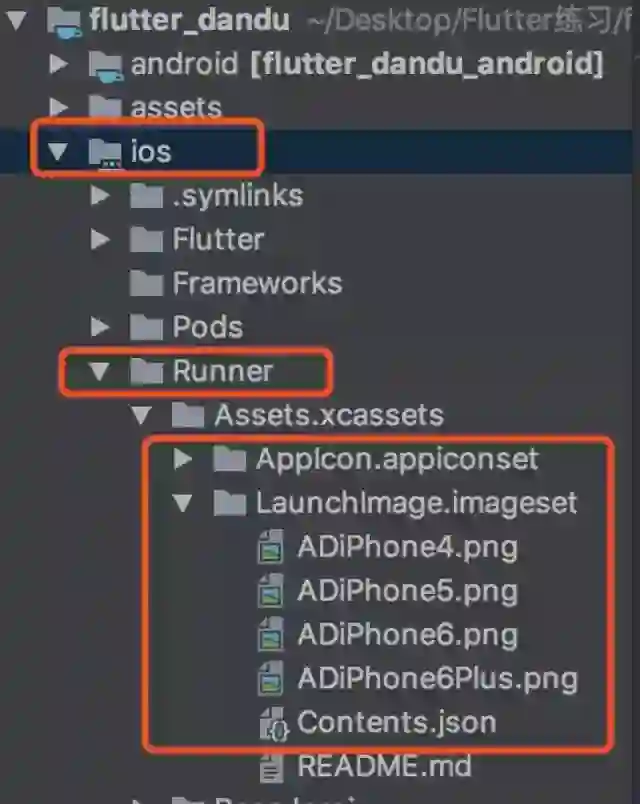Click the flutter_dandu project root icon

(x=64, y=22)
